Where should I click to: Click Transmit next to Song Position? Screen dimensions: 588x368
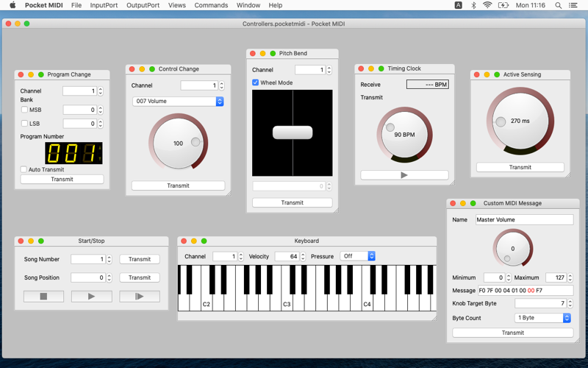140,277
